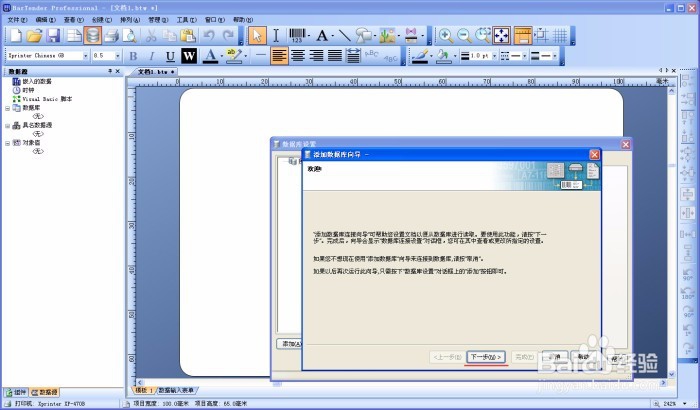Save document with floppy disk icon
Screen dimensions: 700x410
click(x=54, y=35)
